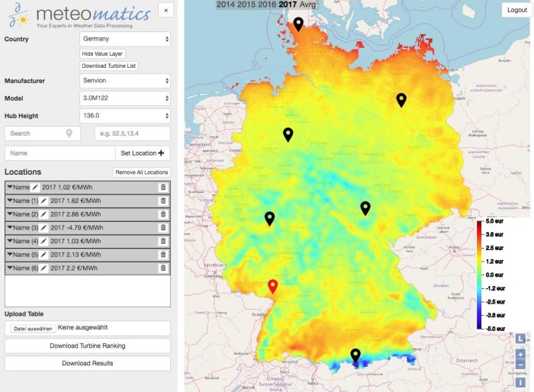Click the pin icon in Search field
This screenshot has height=392, width=534.
pyautogui.click(x=69, y=133)
